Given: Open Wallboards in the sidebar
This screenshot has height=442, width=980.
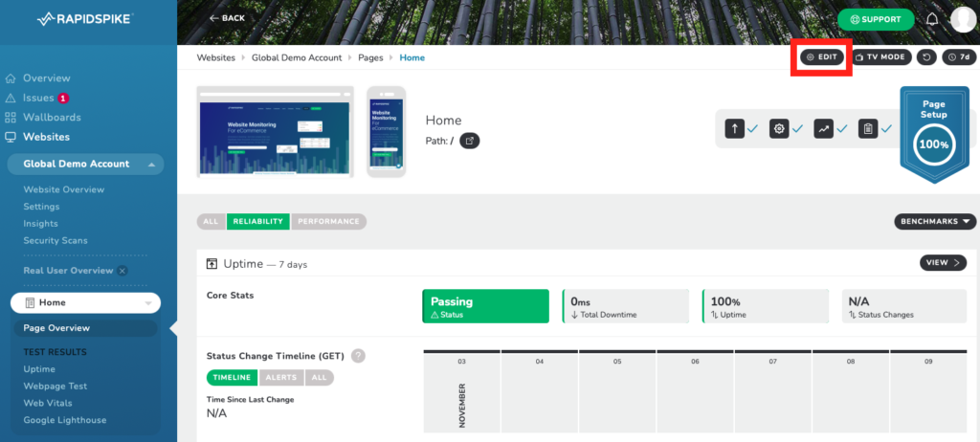Looking at the screenshot, I should (52, 118).
